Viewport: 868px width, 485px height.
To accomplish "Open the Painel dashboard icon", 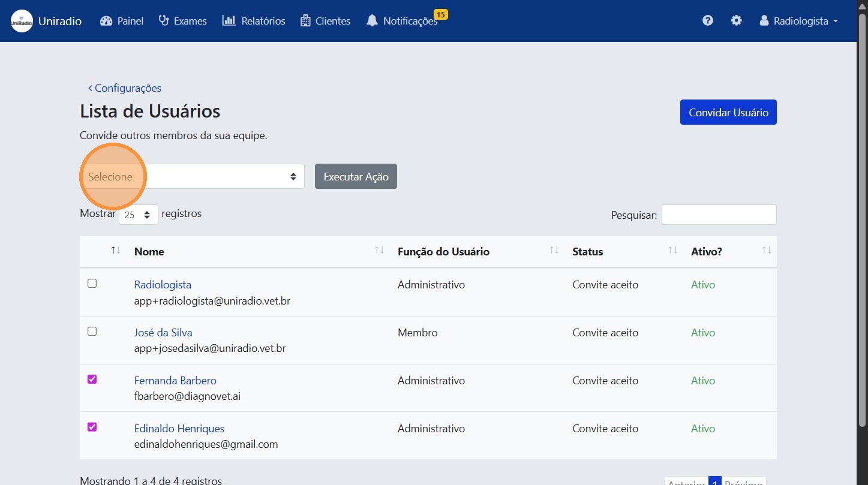I will tap(106, 20).
